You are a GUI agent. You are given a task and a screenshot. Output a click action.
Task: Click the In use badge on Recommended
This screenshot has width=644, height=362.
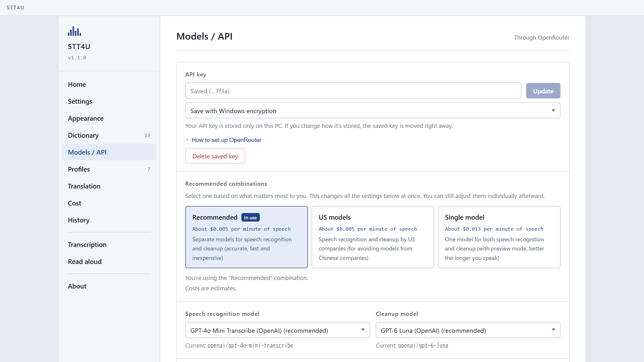pos(250,217)
